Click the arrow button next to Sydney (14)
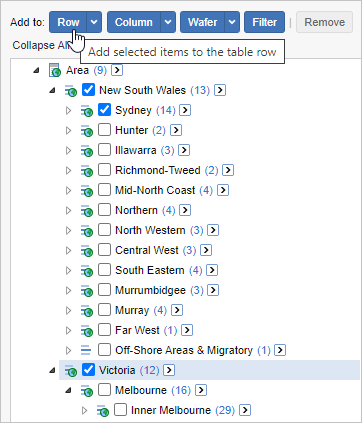 tap(185, 110)
